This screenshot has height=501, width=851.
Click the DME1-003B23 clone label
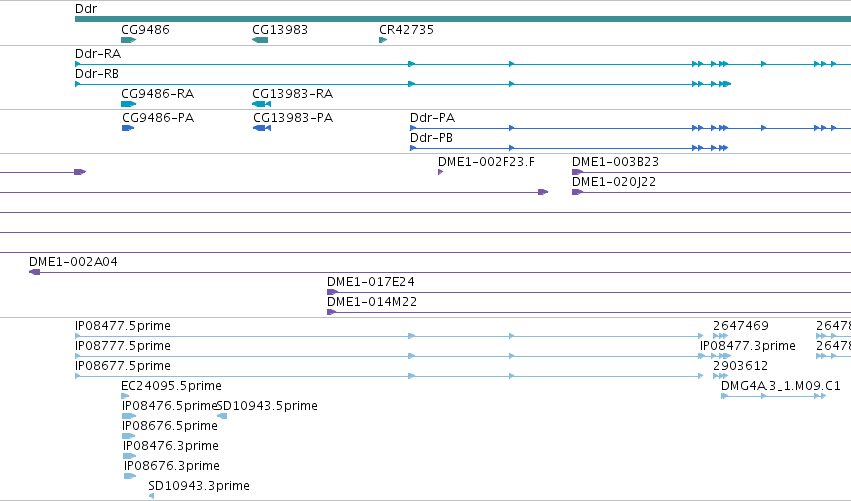[615, 162]
